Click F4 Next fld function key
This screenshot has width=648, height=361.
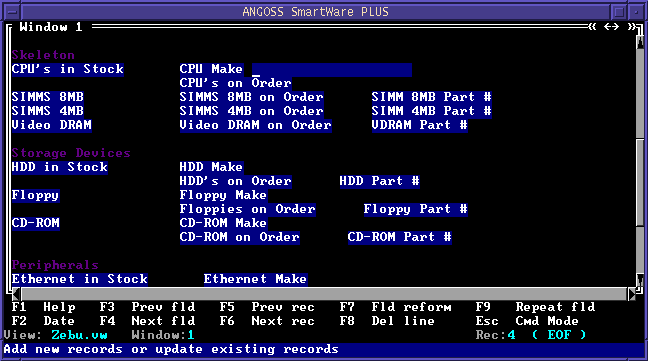click(147, 321)
